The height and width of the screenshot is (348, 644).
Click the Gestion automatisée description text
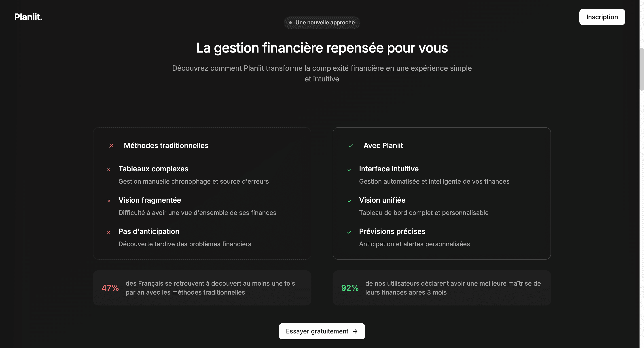(434, 181)
